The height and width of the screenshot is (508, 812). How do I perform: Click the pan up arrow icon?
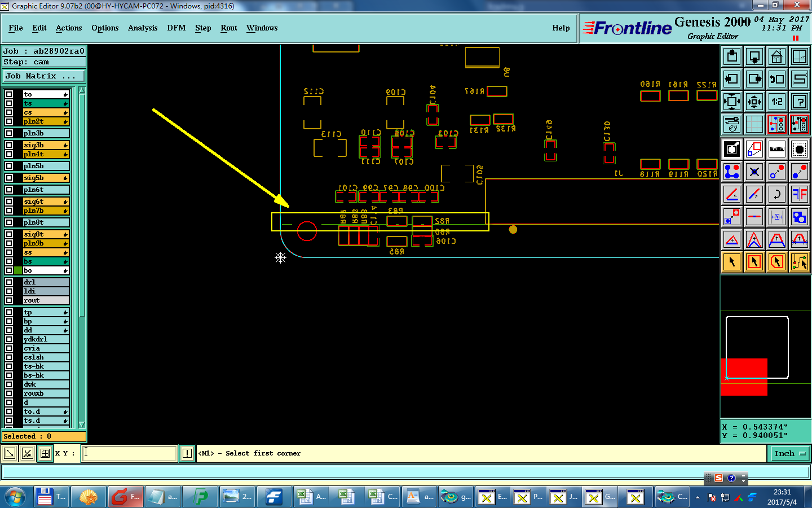(732, 56)
